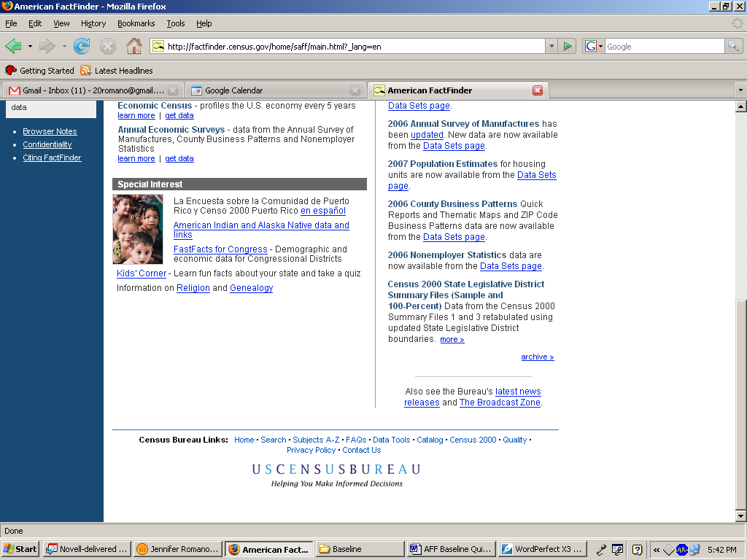
Task: Open the archive » link
Action: (x=538, y=357)
